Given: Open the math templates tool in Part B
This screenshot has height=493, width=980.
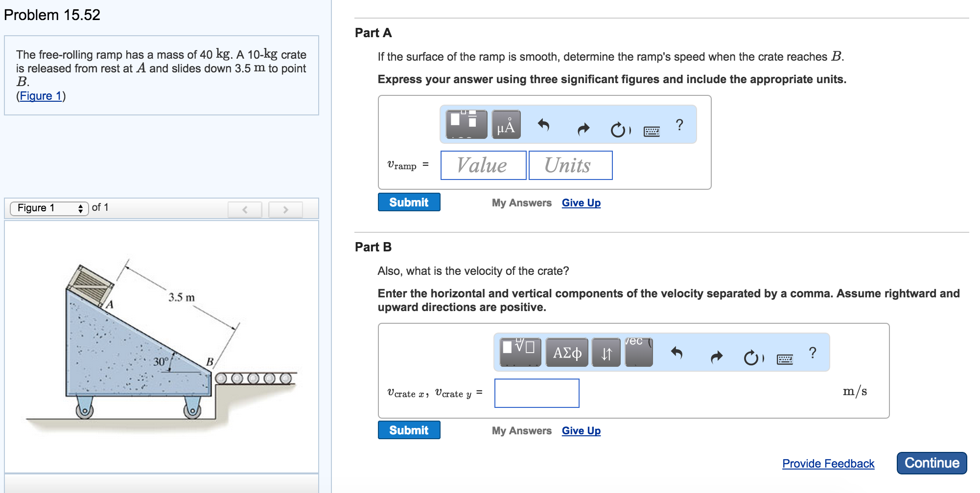Looking at the screenshot, I should [x=520, y=352].
